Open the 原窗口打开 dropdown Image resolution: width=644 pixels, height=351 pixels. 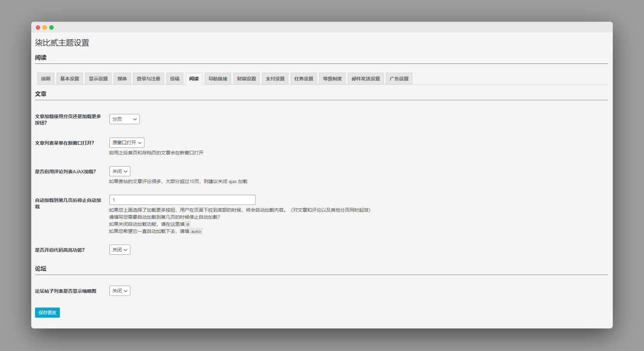127,143
